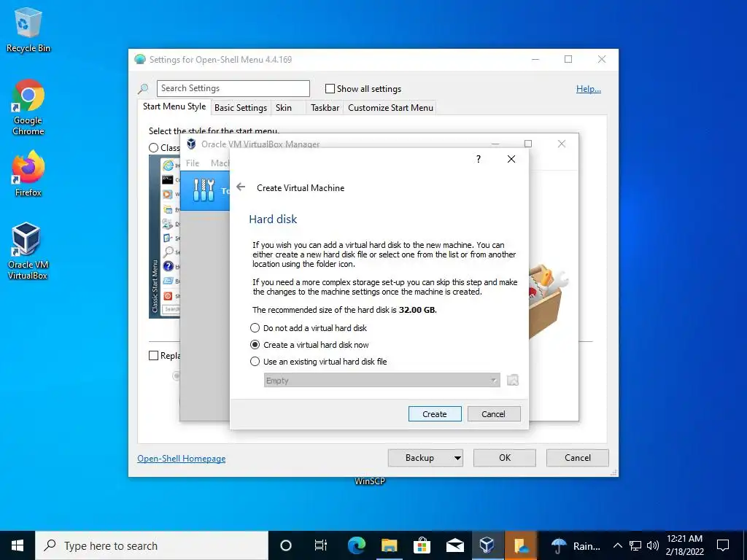Screen dimensions: 747x560
Task: Click the Open-Shell shell icon in title bar
Action: coord(140,60)
